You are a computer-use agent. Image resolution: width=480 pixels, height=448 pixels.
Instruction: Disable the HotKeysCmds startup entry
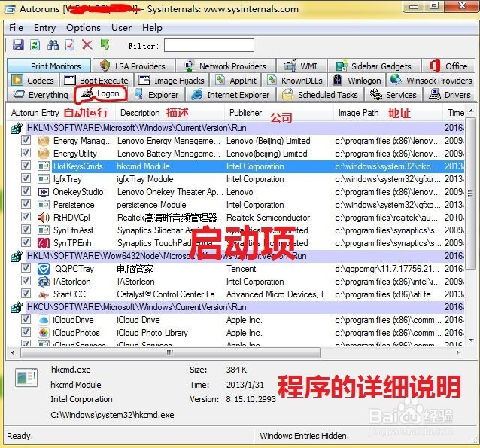[x=26, y=166]
